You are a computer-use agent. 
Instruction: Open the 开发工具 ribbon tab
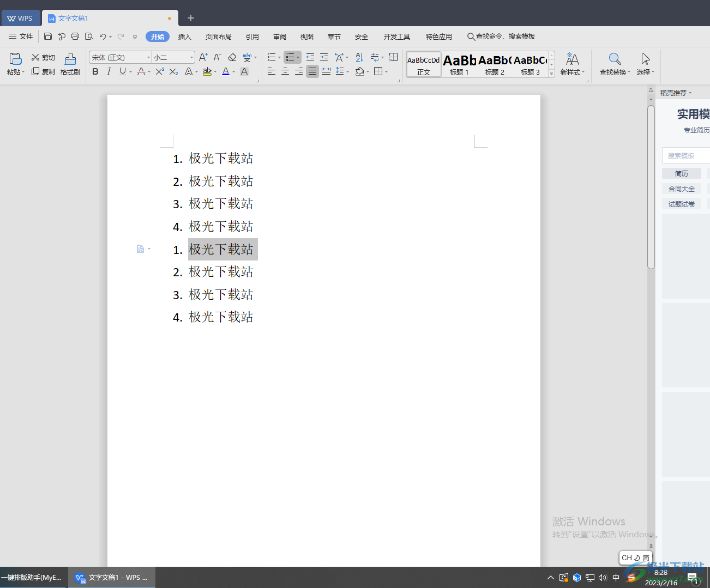click(x=397, y=37)
